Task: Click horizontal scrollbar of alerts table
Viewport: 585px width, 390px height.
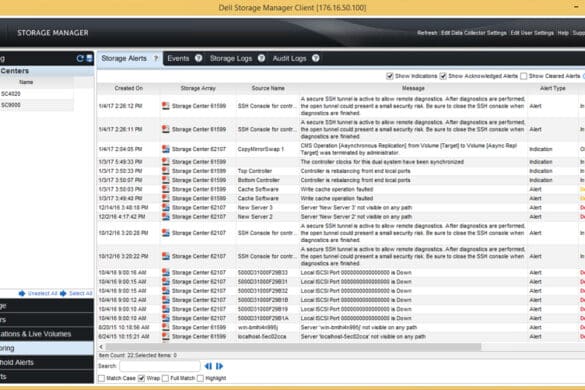Action: click(293, 347)
